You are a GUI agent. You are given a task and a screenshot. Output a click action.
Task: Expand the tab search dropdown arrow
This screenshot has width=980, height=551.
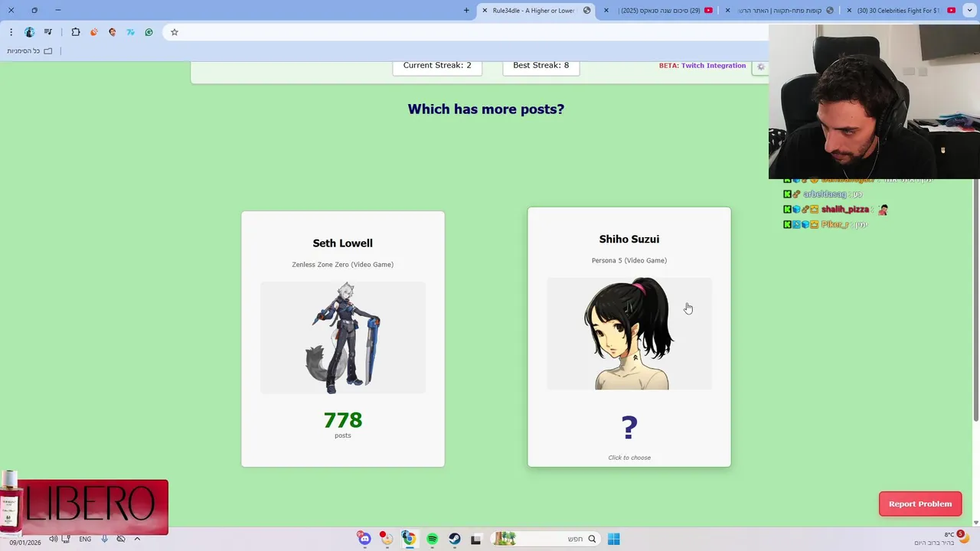970,10
